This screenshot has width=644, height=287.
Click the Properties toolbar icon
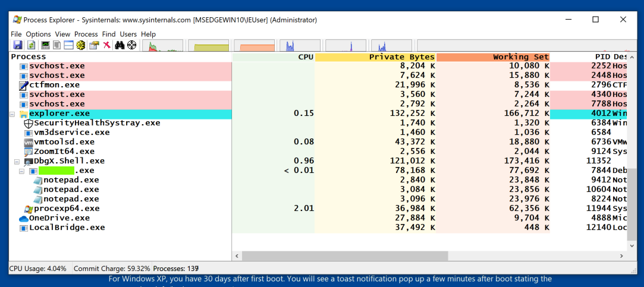(94, 45)
